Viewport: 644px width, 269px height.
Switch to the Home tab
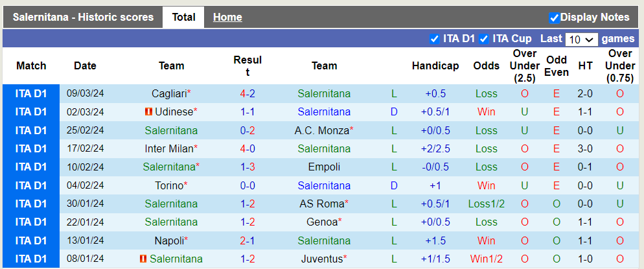pos(227,18)
